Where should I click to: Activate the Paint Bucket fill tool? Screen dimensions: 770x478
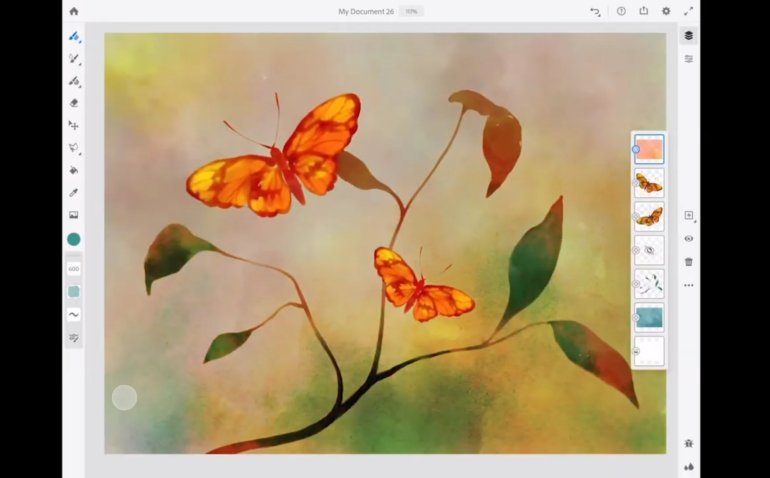(74, 170)
